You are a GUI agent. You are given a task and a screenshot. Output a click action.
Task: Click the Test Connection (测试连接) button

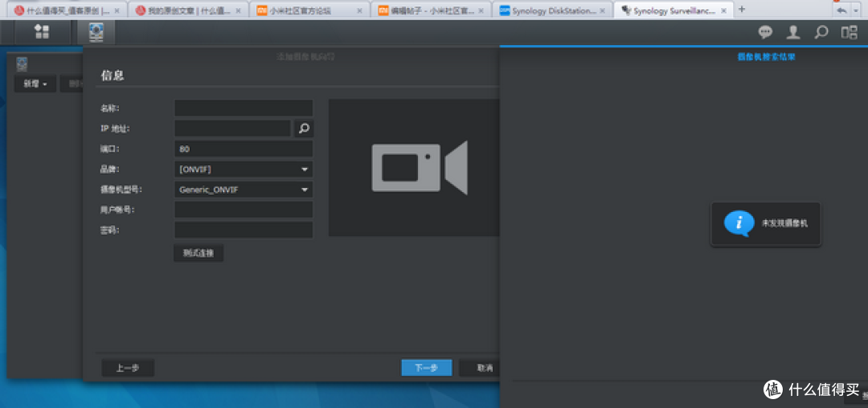point(199,253)
